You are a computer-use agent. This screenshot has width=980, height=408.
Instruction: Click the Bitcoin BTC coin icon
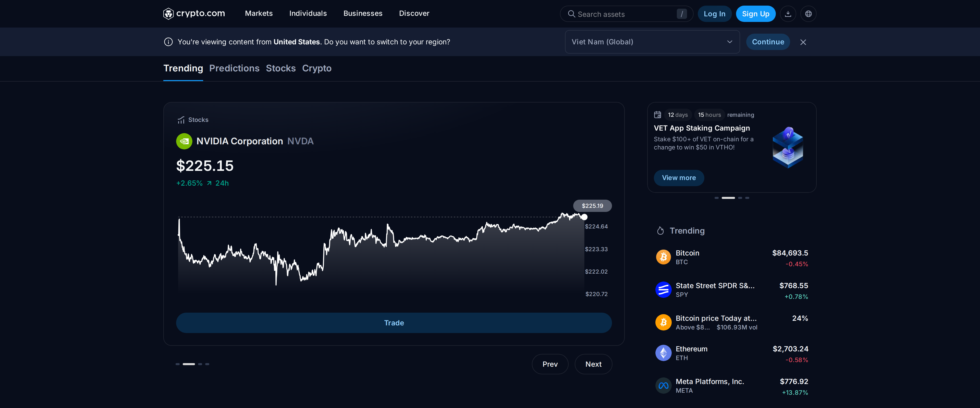pyautogui.click(x=664, y=257)
